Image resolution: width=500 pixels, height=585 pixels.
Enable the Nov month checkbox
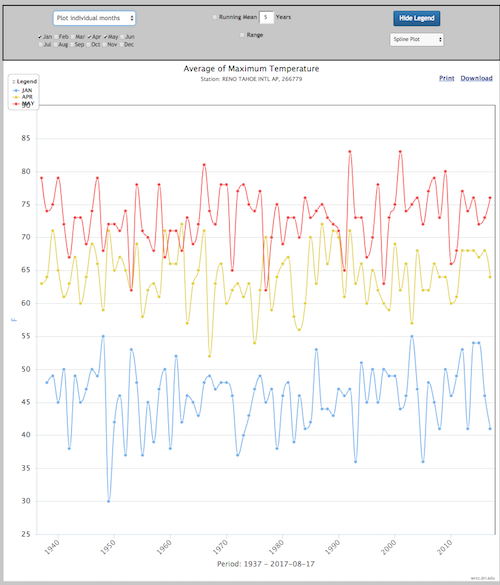click(x=105, y=45)
